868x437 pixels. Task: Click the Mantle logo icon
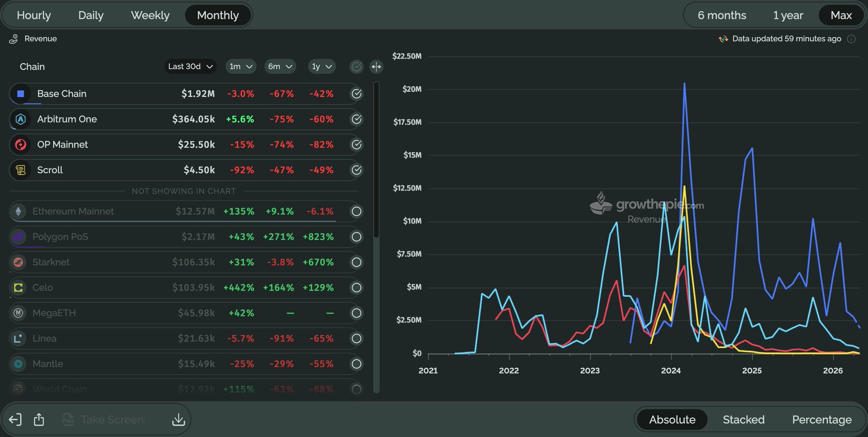(x=18, y=364)
